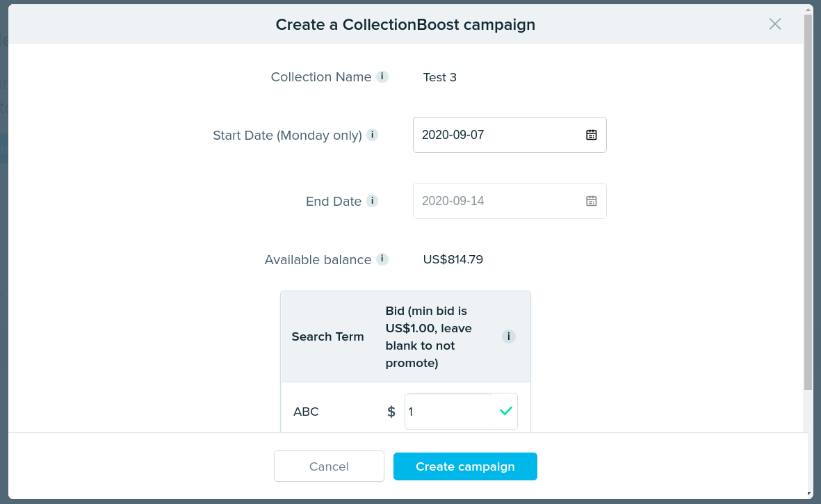Click the info icon beside Start Date (Monday only)
Viewport: 821px width, 504px height.
click(373, 136)
